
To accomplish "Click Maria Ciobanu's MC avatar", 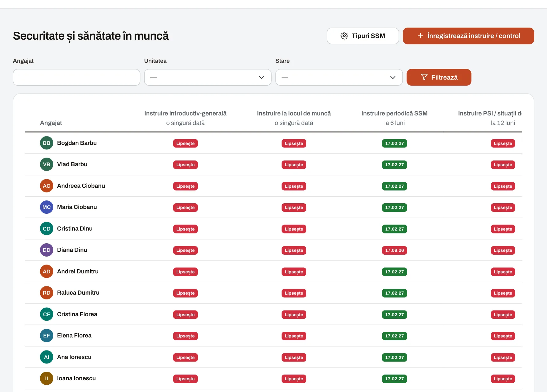I will coord(47,207).
